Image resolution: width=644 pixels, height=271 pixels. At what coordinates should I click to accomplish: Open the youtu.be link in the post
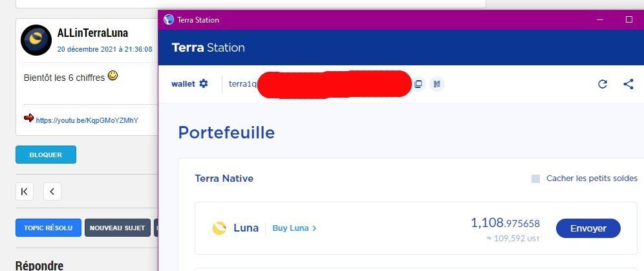click(87, 120)
